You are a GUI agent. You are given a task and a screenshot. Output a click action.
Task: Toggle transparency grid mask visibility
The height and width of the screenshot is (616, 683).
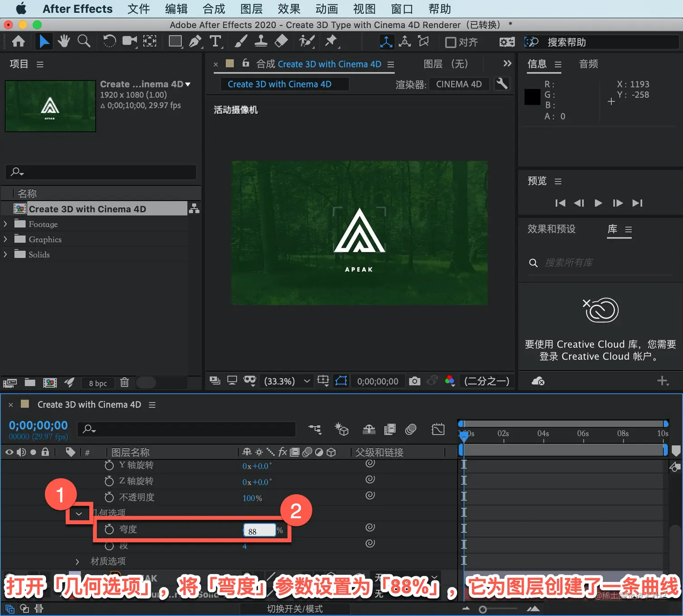coord(341,381)
